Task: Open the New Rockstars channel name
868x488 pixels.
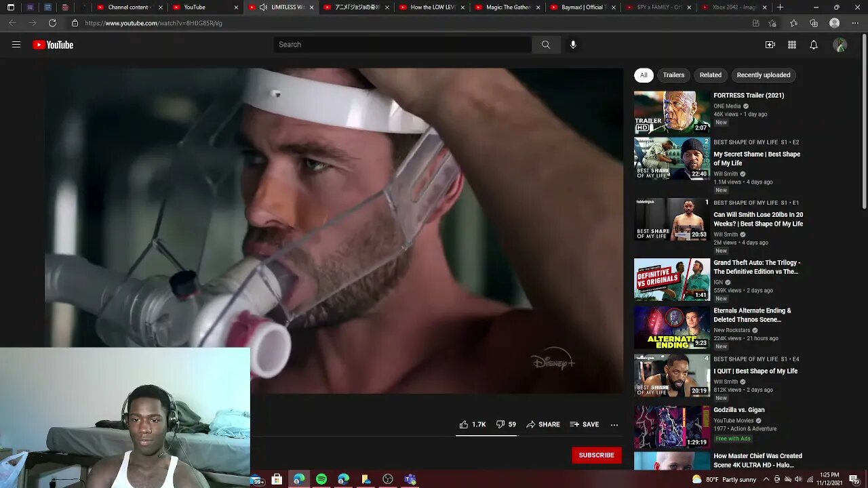Action: click(733, 330)
